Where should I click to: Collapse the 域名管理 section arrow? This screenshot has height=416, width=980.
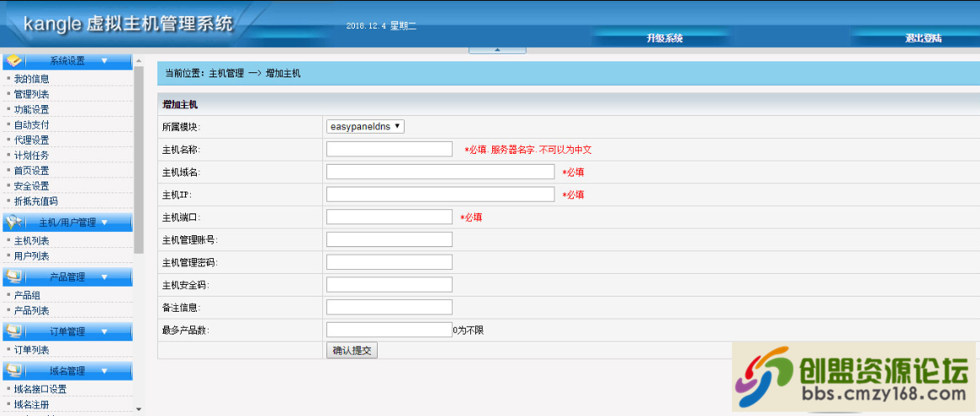(x=104, y=371)
